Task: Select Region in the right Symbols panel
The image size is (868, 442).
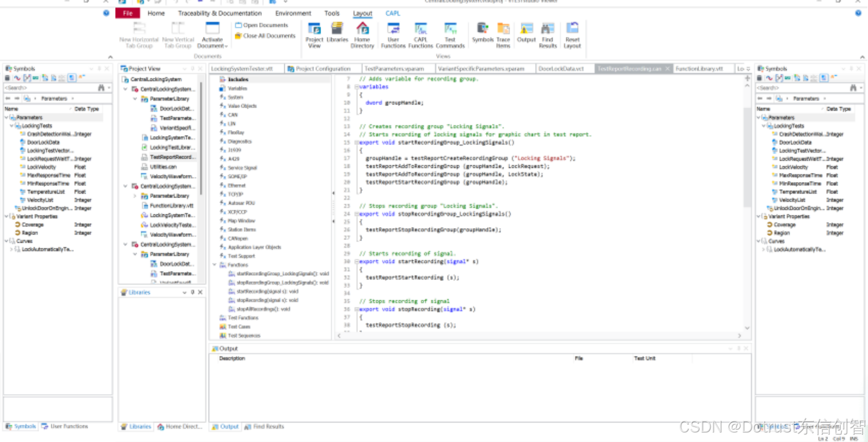Action: [x=782, y=233]
